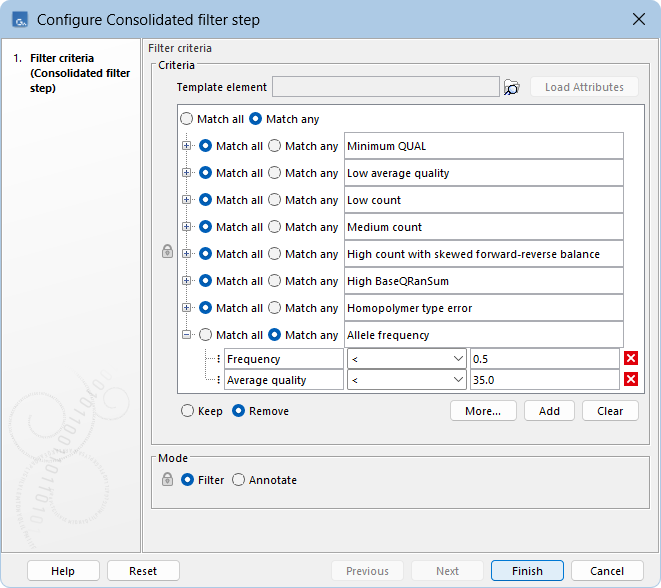Click the Medium count name field
Screen dimensions: 661x588
point(484,227)
